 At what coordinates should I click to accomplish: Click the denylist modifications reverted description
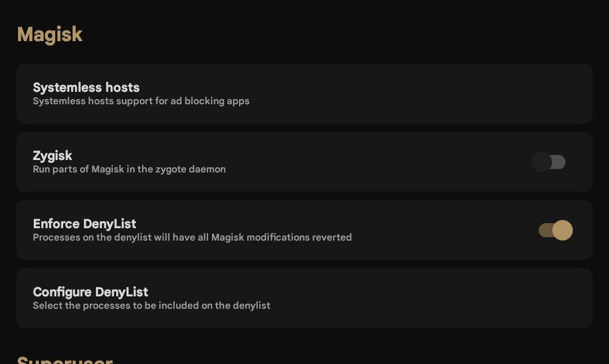click(192, 238)
